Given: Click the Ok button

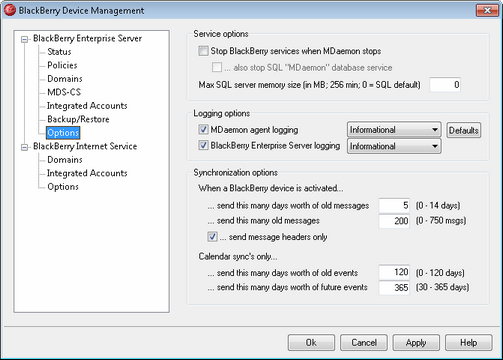Looking at the screenshot, I should point(311,343).
